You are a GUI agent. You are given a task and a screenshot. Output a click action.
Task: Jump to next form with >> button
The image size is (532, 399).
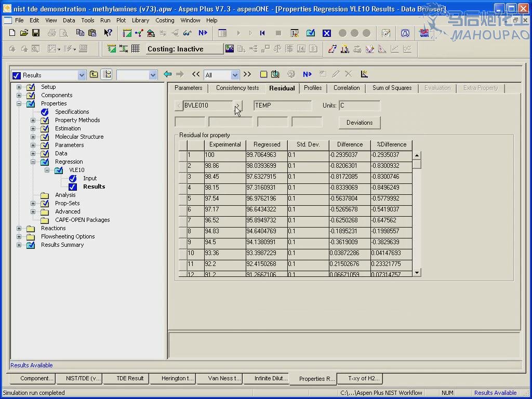point(247,74)
